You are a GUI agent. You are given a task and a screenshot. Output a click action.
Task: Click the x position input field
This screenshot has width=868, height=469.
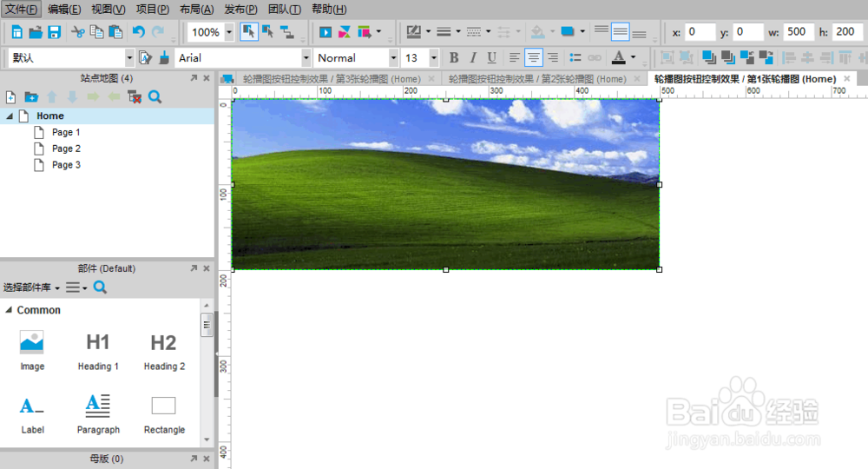pyautogui.click(x=700, y=31)
